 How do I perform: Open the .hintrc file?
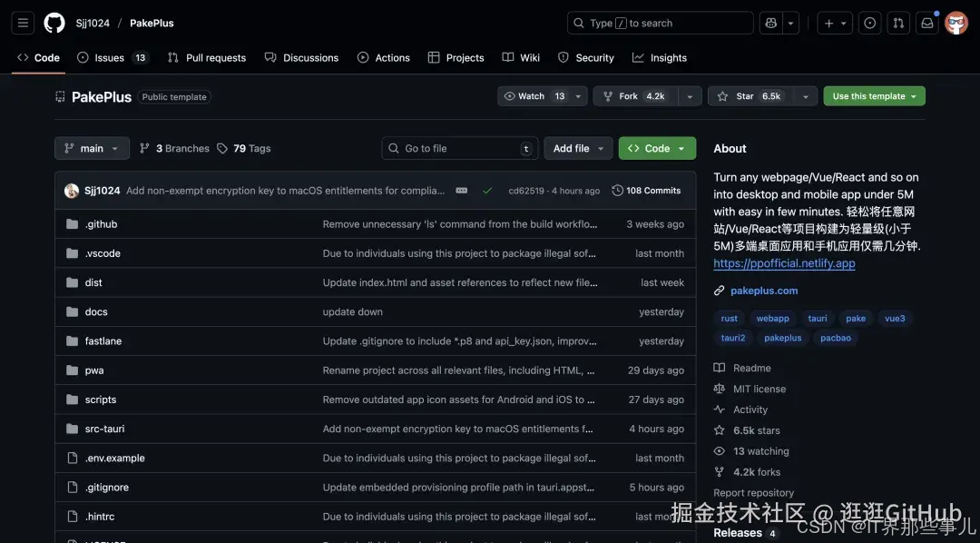coord(100,517)
